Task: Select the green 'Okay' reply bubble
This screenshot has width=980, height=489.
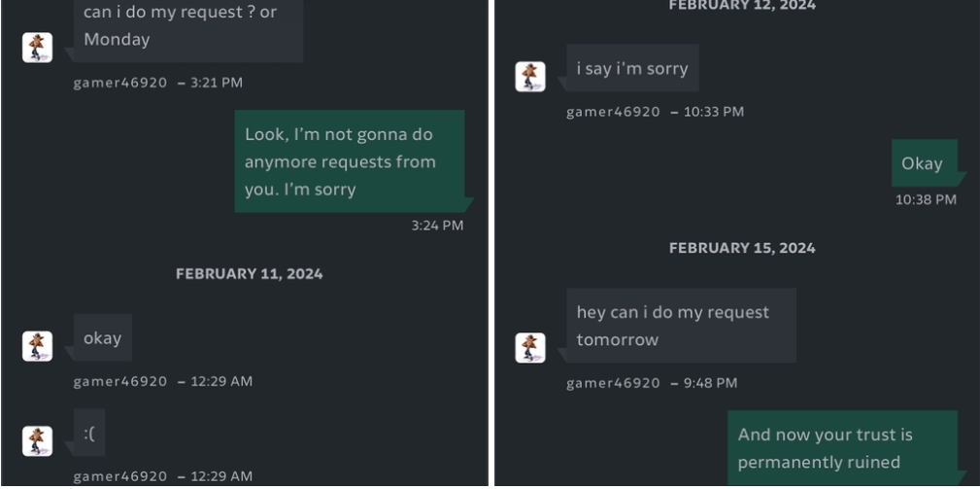Action: pyautogui.click(x=925, y=163)
